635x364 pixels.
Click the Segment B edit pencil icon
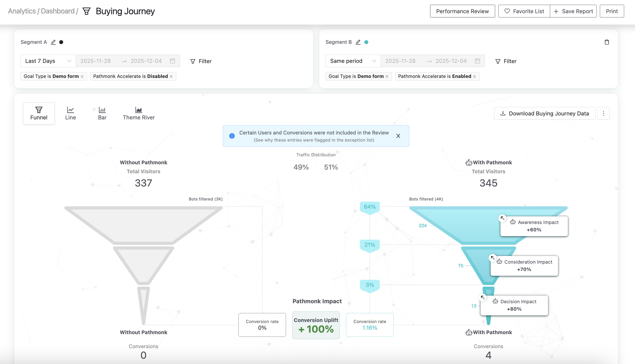[x=358, y=42]
